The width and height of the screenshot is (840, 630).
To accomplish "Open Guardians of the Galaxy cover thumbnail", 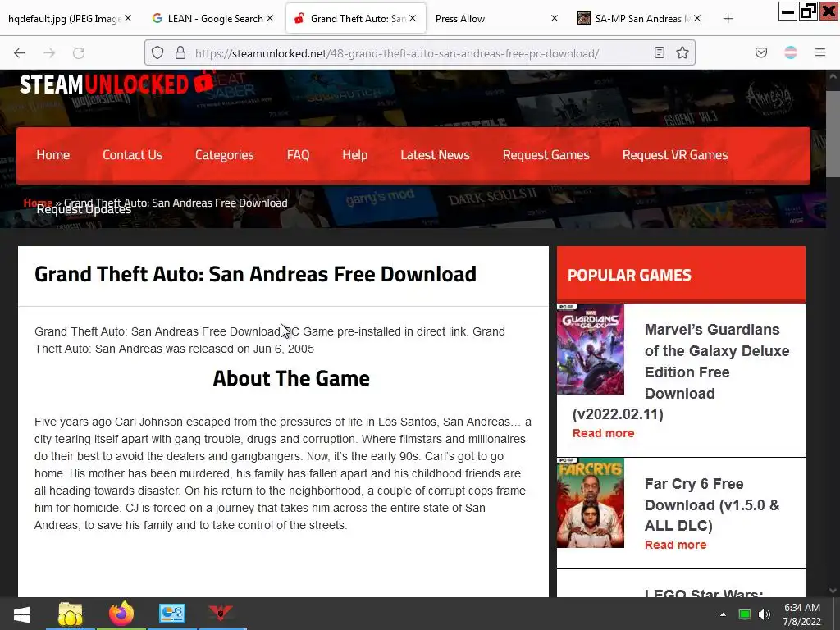I will (x=591, y=349).
